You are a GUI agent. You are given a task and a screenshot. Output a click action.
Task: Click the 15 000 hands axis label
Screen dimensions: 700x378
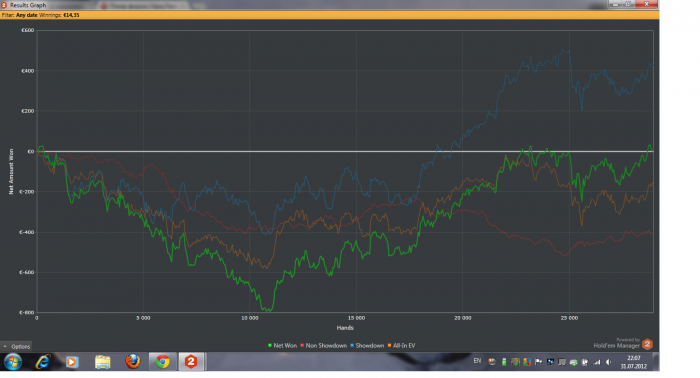point(356,318)
